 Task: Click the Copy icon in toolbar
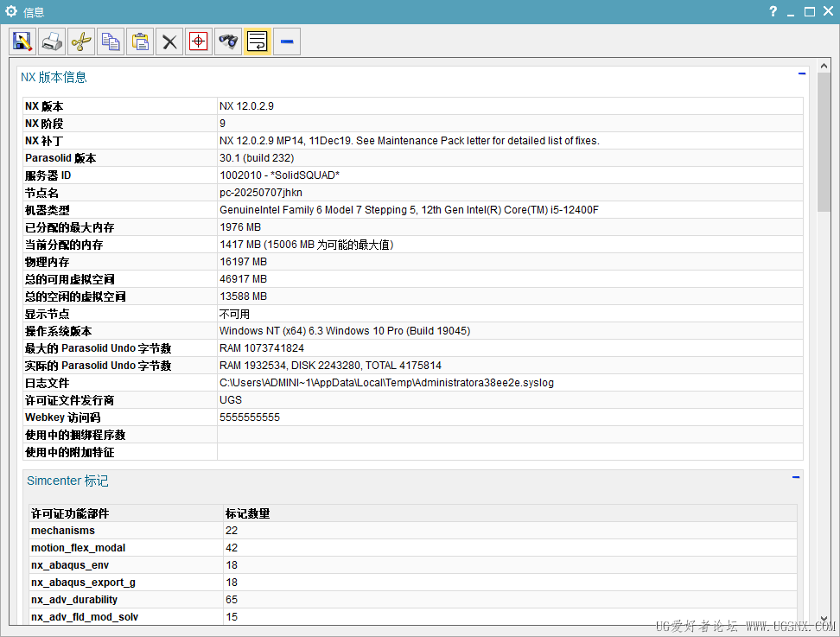(x=111, y=41)
